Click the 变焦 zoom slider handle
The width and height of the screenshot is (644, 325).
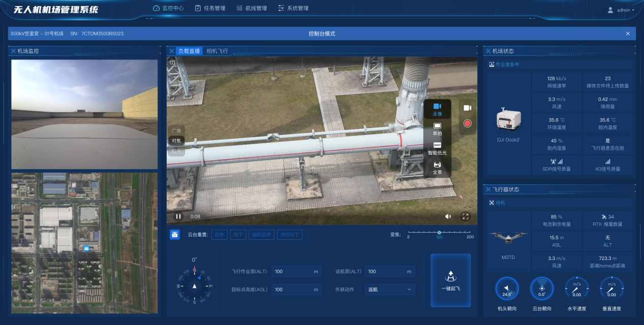click(439, 233)
